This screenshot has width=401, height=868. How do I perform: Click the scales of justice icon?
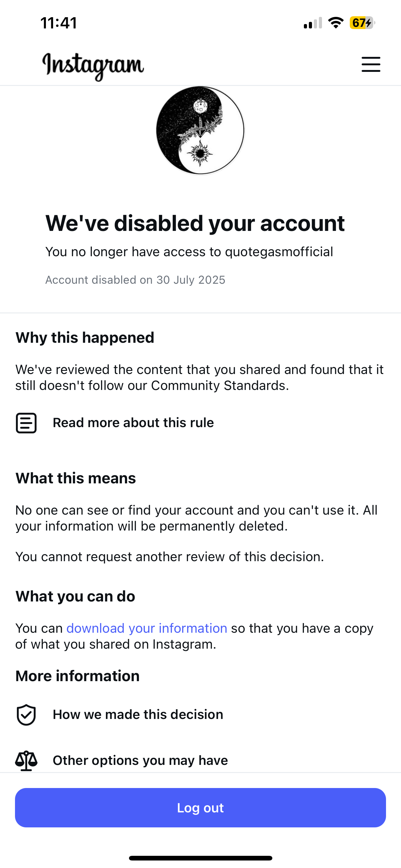click(x=26, y=761)
